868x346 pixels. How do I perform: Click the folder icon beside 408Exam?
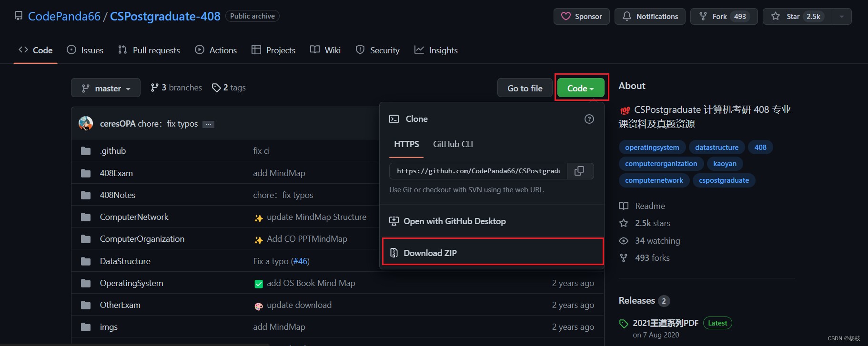click(x=86, y=173)
